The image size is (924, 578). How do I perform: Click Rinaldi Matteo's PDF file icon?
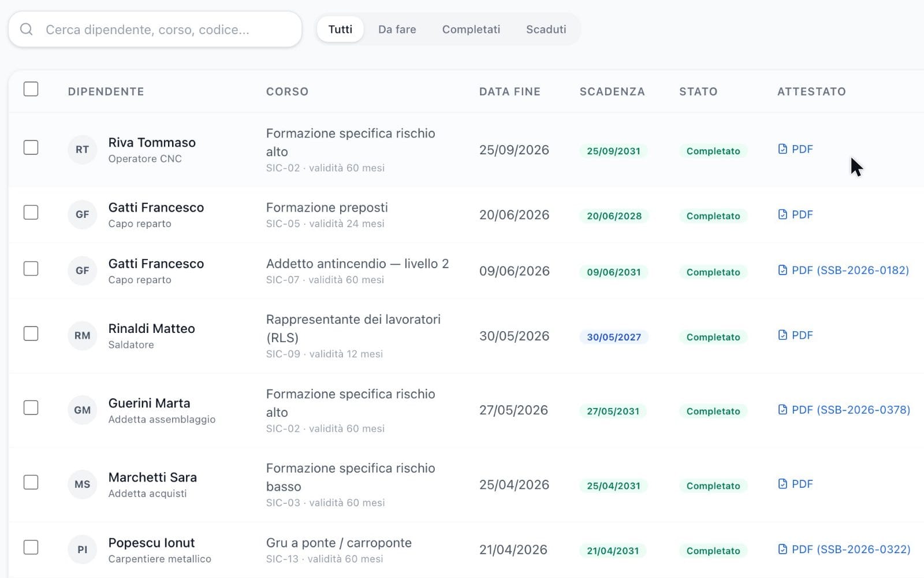(x=783, y=335)
